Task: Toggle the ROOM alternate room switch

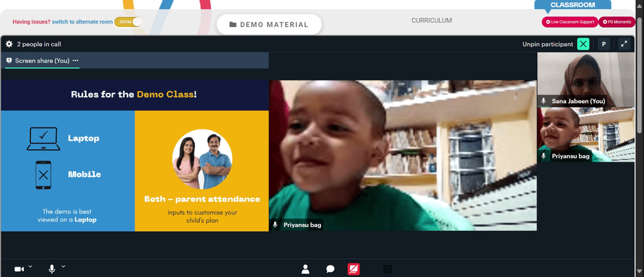Action: pos(128,22)
